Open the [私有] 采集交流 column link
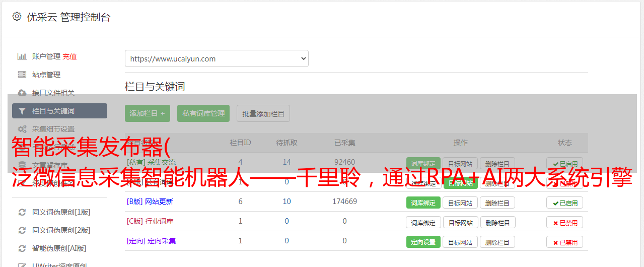The image size is (644, 267). 152,162
